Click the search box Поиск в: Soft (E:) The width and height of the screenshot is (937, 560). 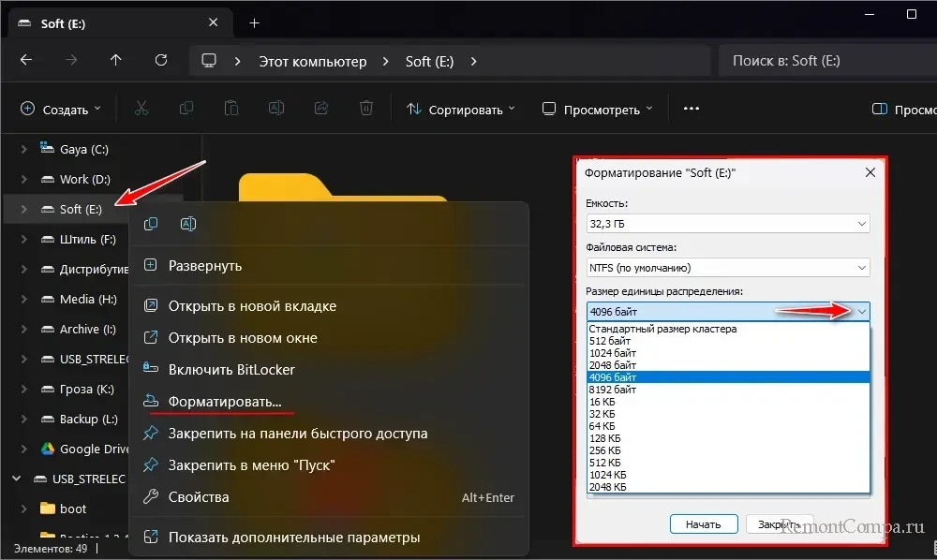point(827,60)
